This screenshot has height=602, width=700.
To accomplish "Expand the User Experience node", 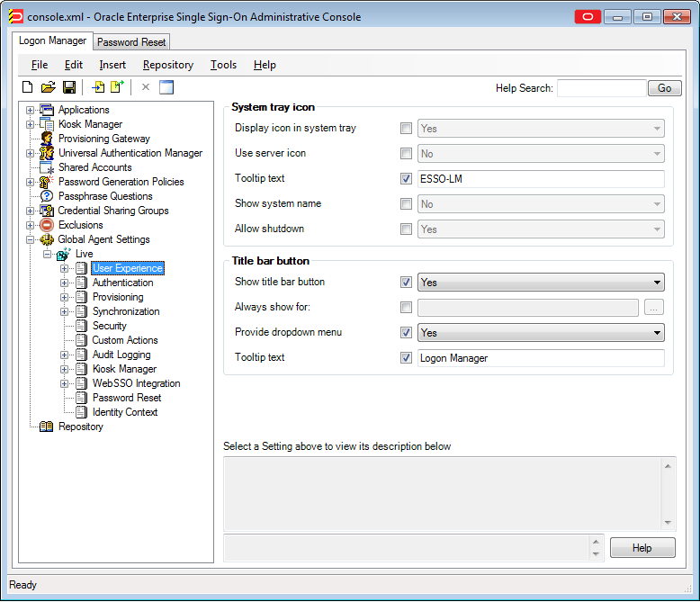I will click(x=64, y=268).
